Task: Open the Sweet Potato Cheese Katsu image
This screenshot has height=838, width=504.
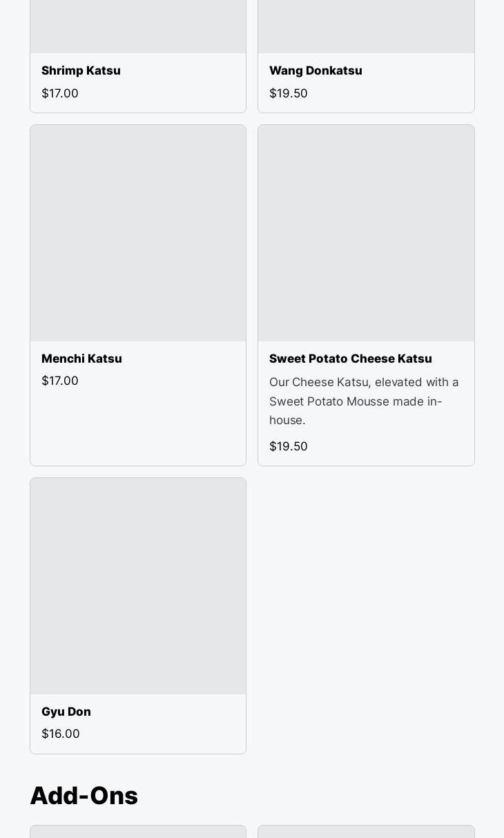Action: click(366, 233)
